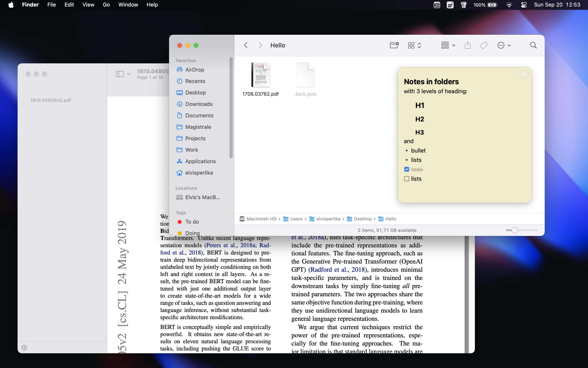Open the File menu

coord(51,5)
